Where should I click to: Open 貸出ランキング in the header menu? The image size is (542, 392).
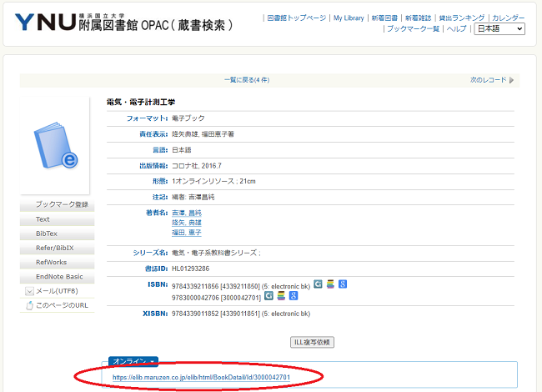point(462,18)
